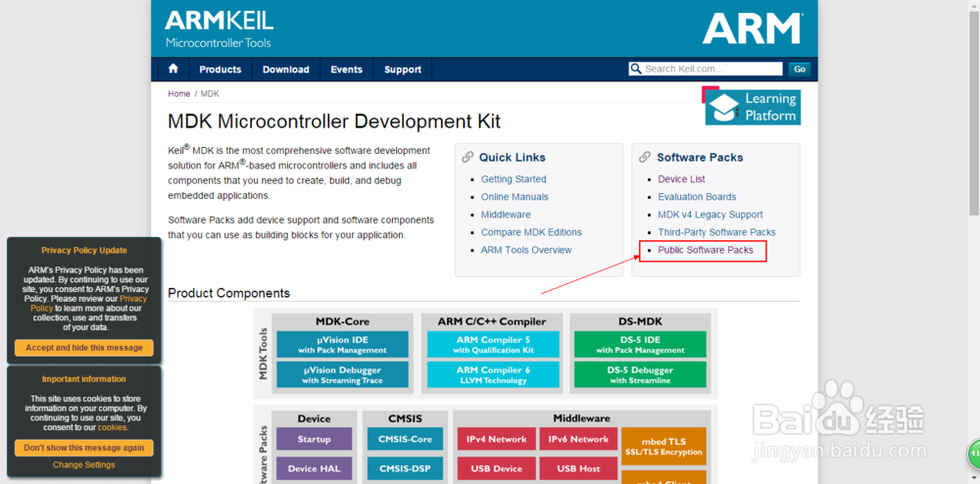Click the search magnifier icon
This screenshot has height=484, width=980.
tap(636, 69)
